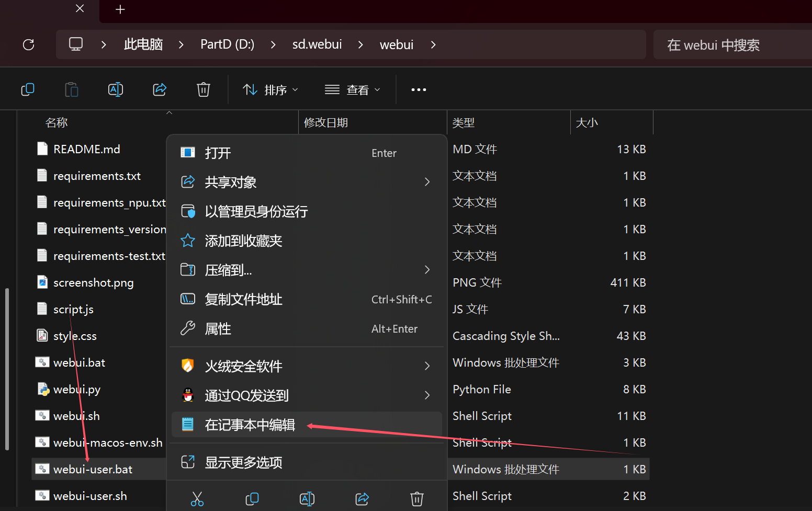Click the rename icon in the toolbar

tap(115, 90)
